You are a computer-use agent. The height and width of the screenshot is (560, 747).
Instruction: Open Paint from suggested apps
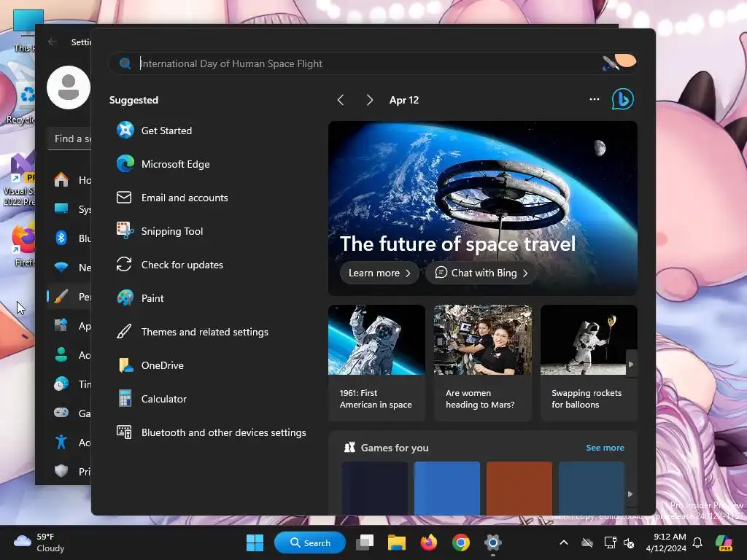click(x=140, y=298)
